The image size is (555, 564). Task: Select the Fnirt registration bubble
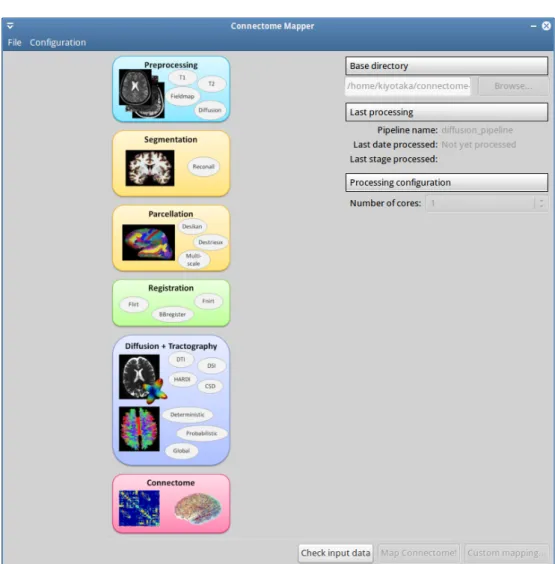208,301
